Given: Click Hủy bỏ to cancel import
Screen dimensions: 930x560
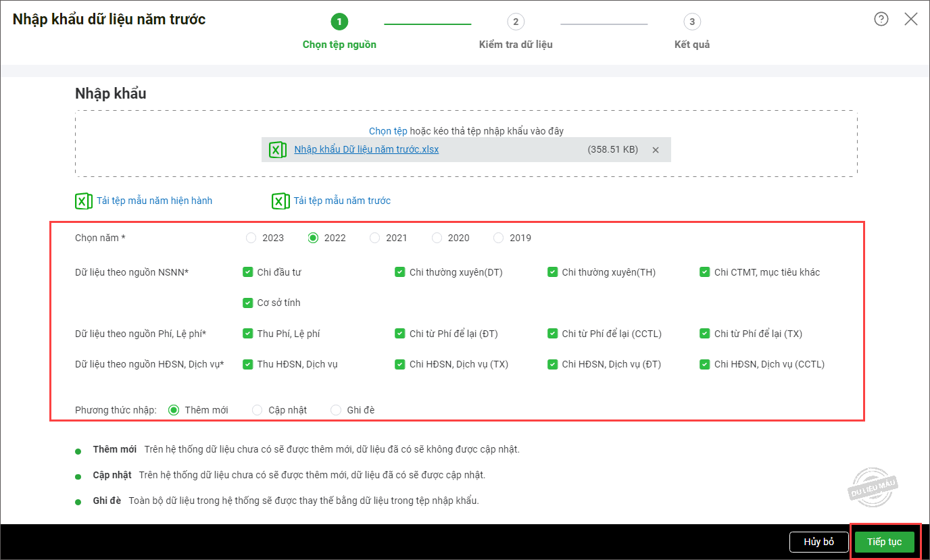Looking at the screenshot, I should tap(818, 542).
